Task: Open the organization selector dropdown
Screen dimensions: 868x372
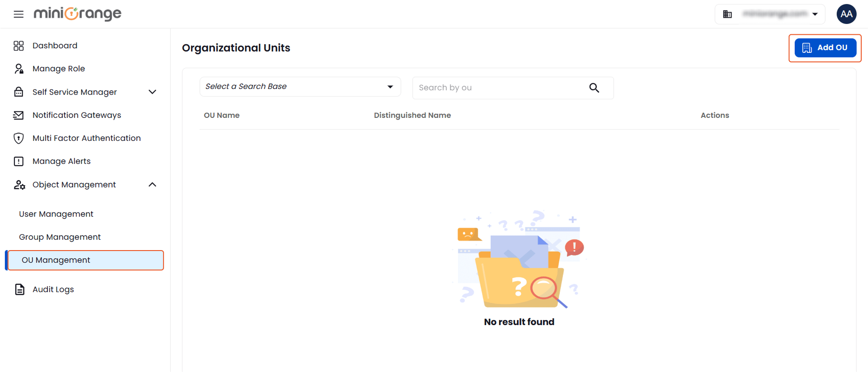Action: click(x=770, y=14)
